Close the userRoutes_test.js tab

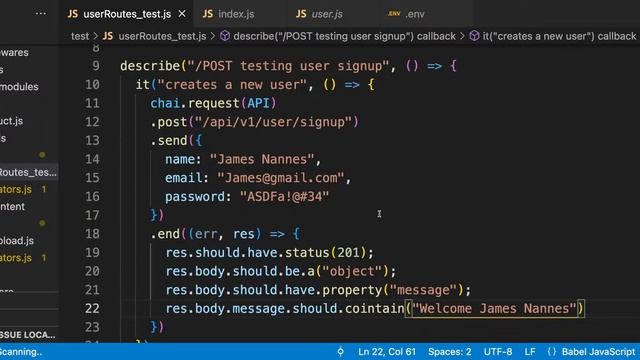click(182, 14)
